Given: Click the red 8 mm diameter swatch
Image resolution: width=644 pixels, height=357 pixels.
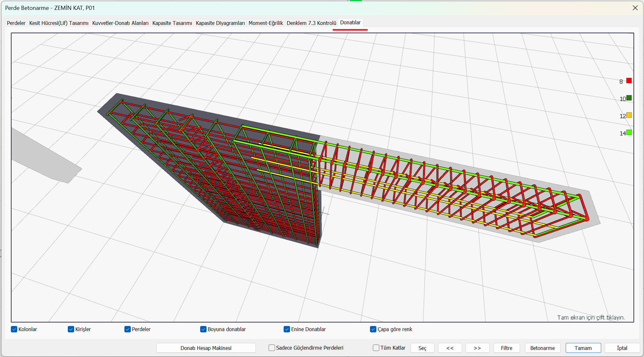Looking at the screenshot, I should [x=629, y=81].
